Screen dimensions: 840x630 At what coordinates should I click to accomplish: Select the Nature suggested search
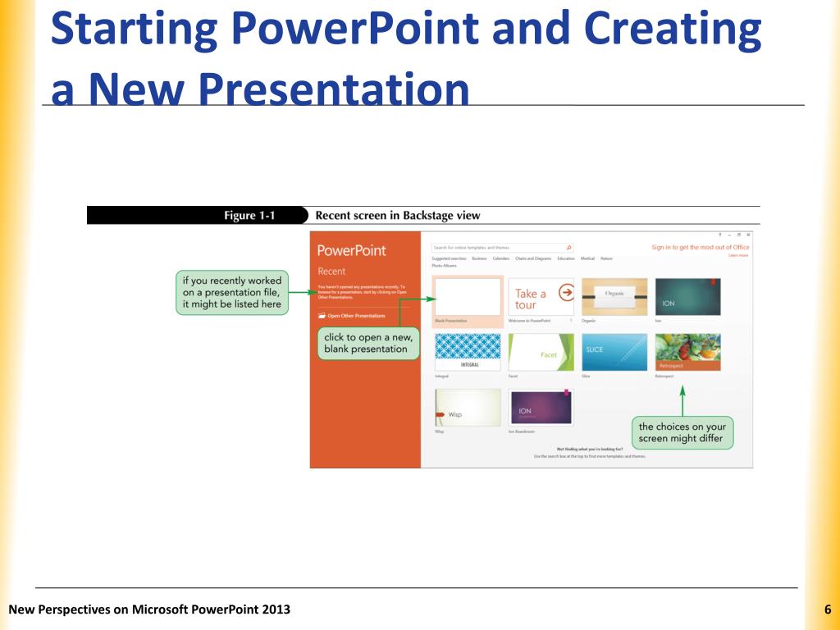click(x=606, y=258)
